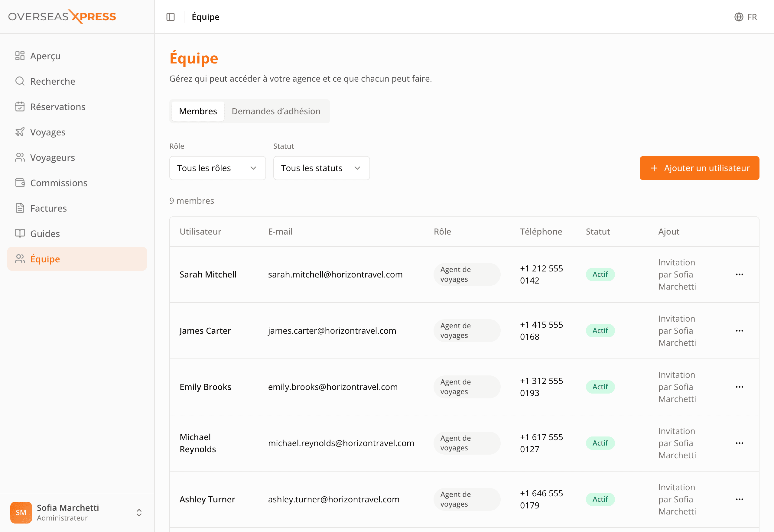This screenshot has height=532, width=774.
Task: Click the Ajout column header
Action: tap(669, 232)
